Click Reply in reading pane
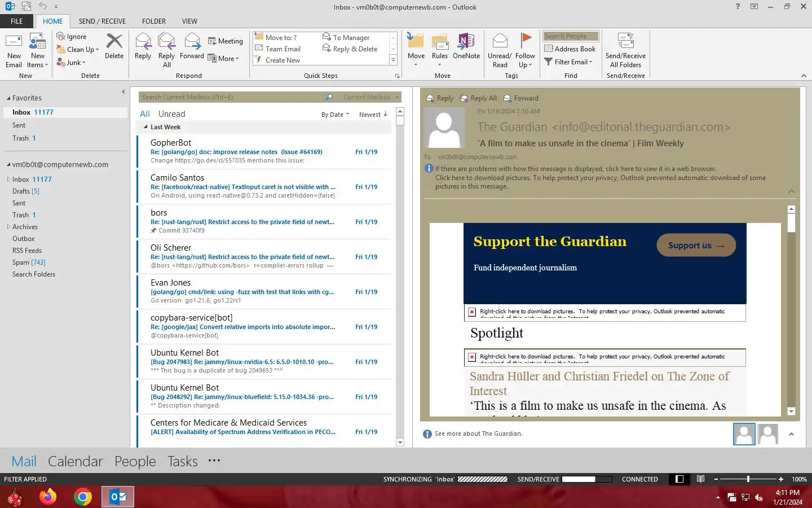The width and height of the screenshot is (812, 508). [440, 98]
